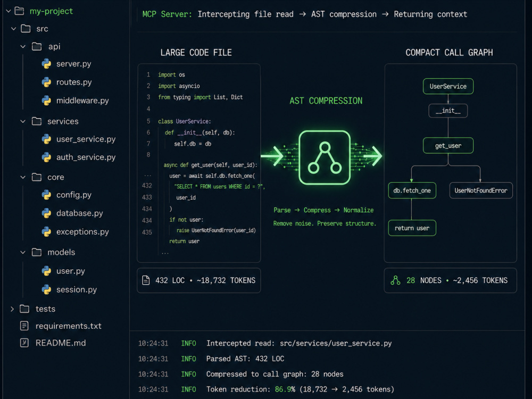Click the core folder icon
This screenshot has width=532, height=399.
tap(37, 177)
